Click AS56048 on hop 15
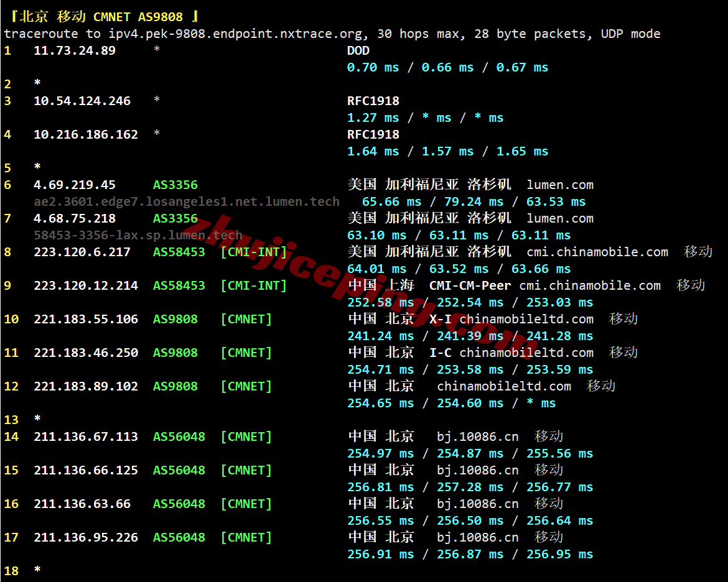728x582 pixels. click(179, 470)
